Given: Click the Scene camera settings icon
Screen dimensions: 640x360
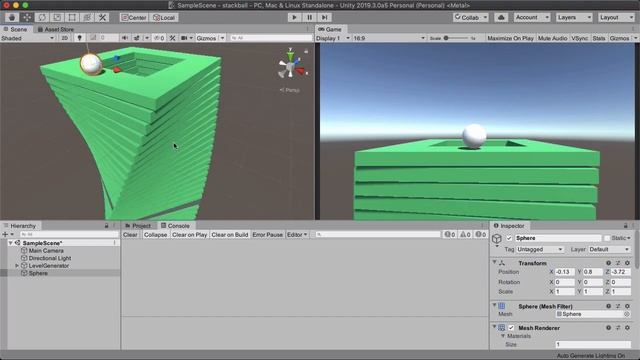Looking at the screenshot, I should point(184,38).
